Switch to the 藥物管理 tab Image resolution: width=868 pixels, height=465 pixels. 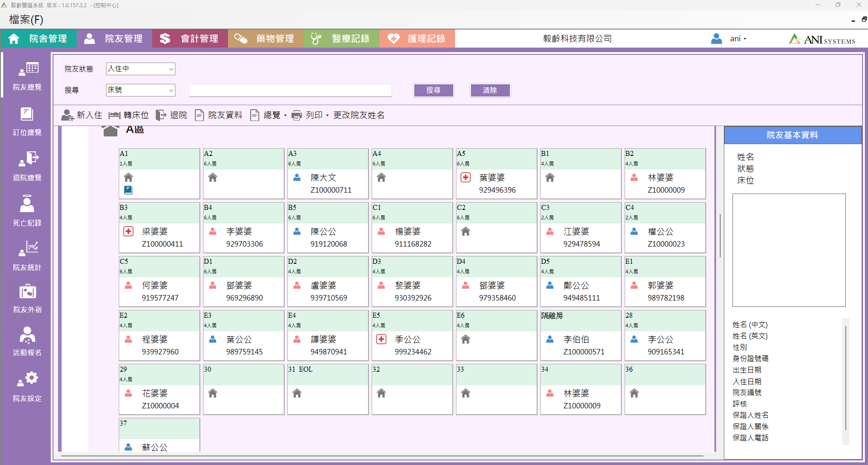(266, 39)
